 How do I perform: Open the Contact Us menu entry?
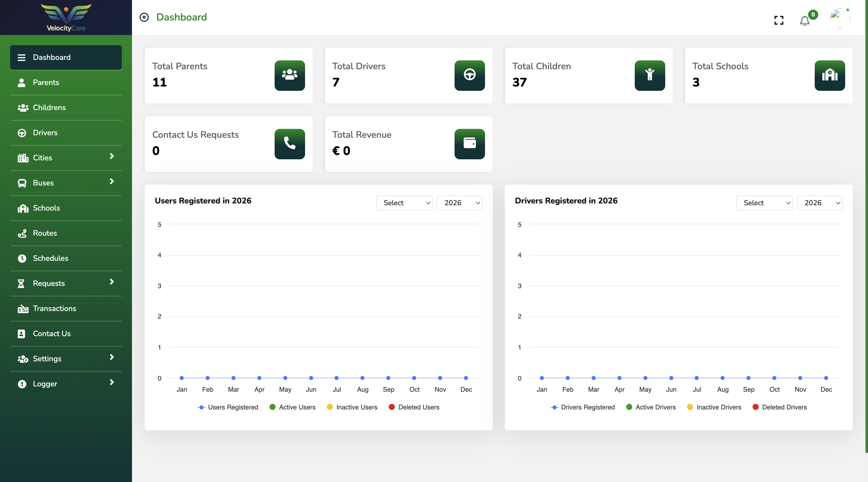coord(52,333)
